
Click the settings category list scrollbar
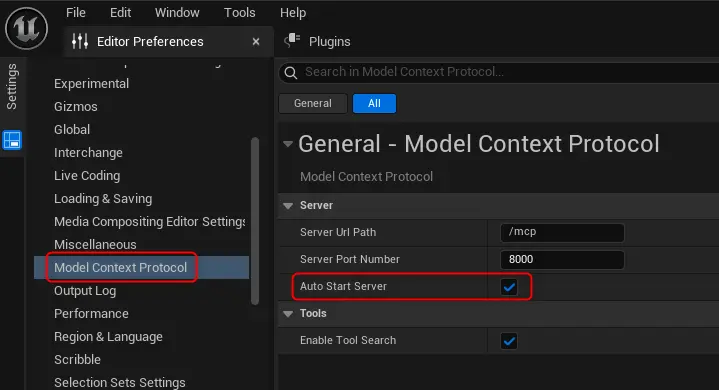pos(255,221)
